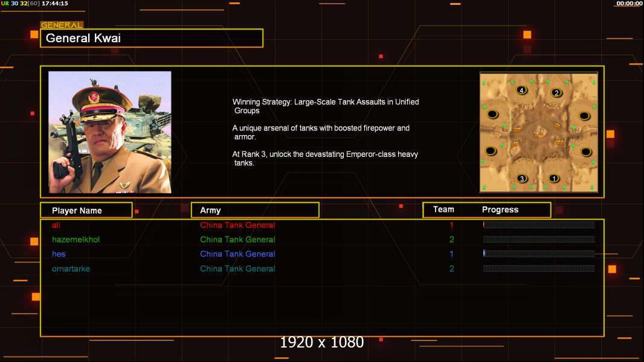Click omartarke's China Tank General army entry

(237, 268)
